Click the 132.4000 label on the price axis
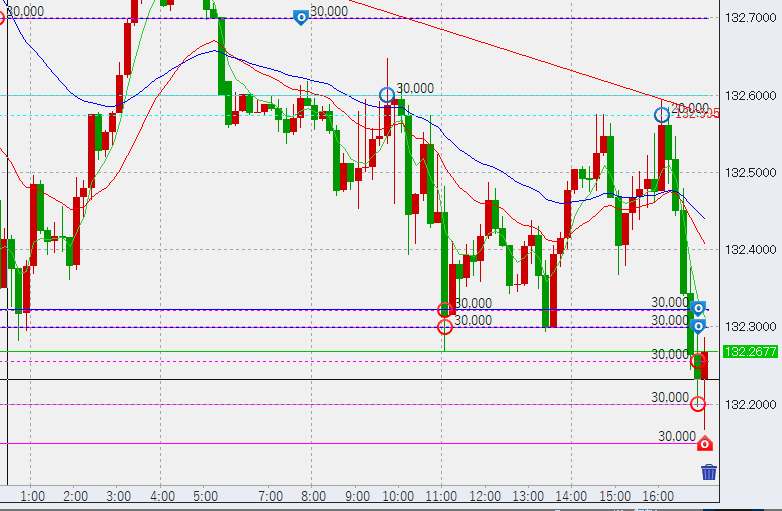The width and height of the screenshot is (782, 511). pos(751,249)
